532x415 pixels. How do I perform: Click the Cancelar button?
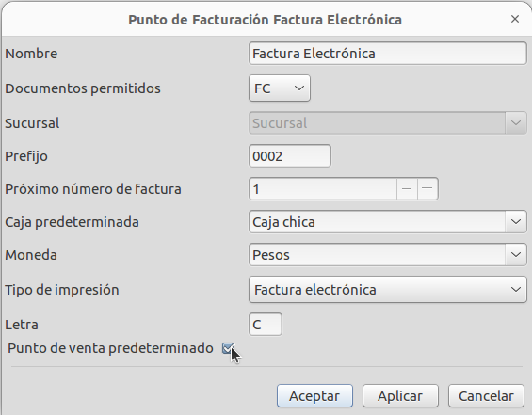(486, 395)
